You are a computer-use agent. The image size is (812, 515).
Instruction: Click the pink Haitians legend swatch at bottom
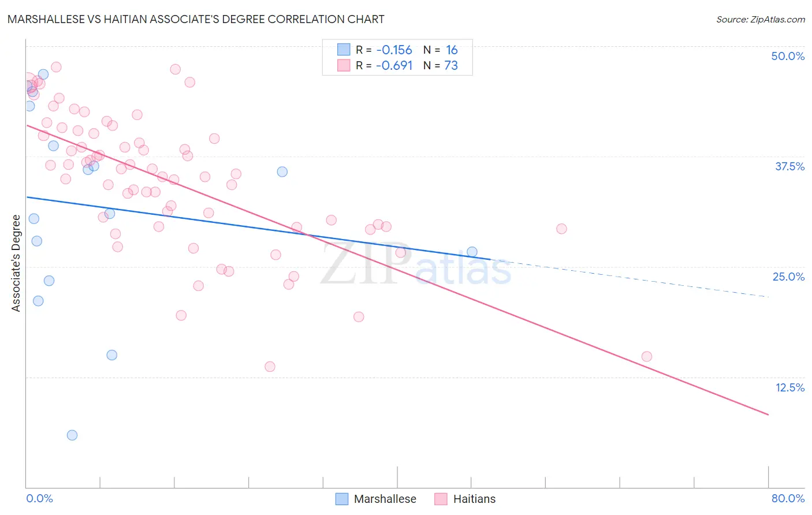[x=441, y=499]
